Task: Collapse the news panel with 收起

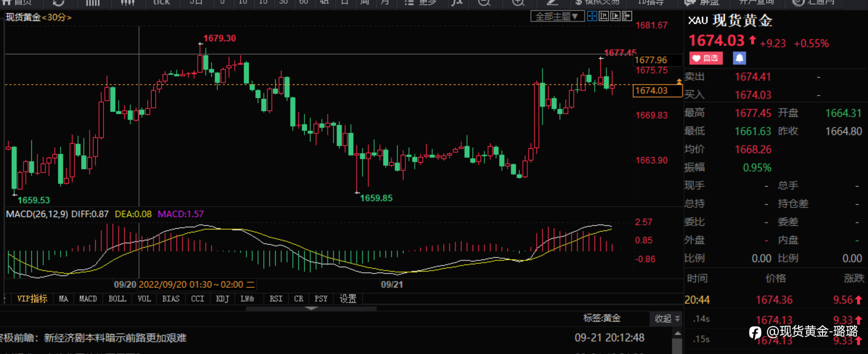Action: (667, 319)
